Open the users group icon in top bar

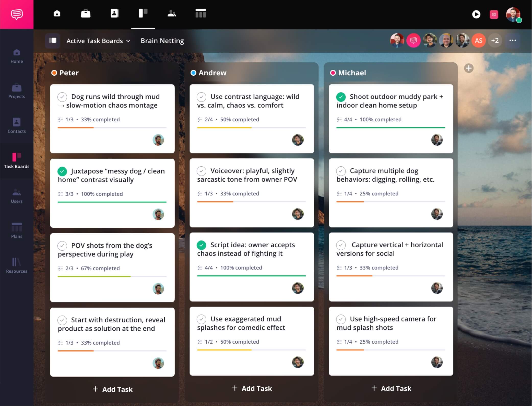(x=172, y=13)
